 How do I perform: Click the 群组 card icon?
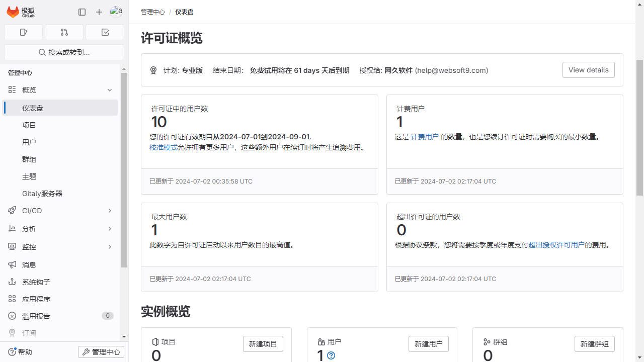tap(487, 342)
